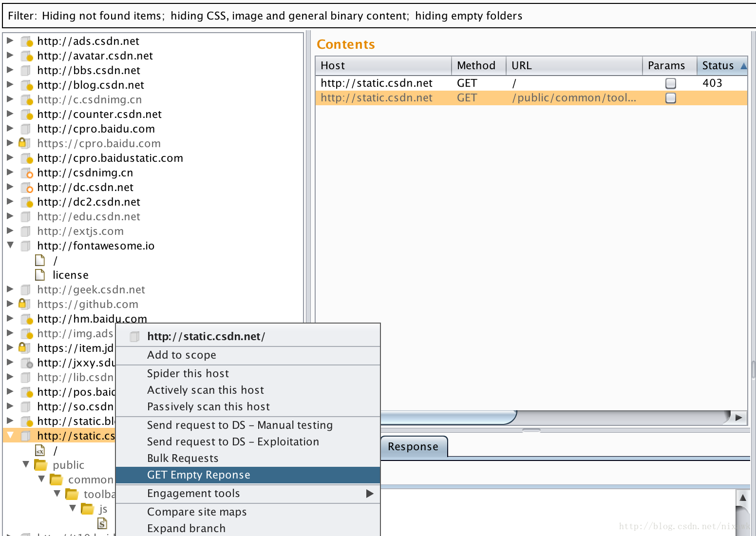Select the extjs.com tree row
The image size is (756, 536).
pyautogui.click(x=80, y=231)
